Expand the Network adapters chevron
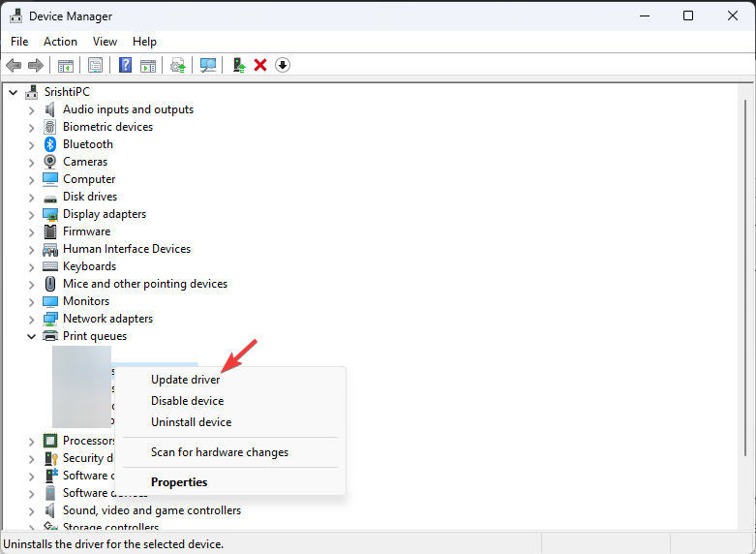Image resolution: width=756 pixels, height=554 pixels. (32, 319)
